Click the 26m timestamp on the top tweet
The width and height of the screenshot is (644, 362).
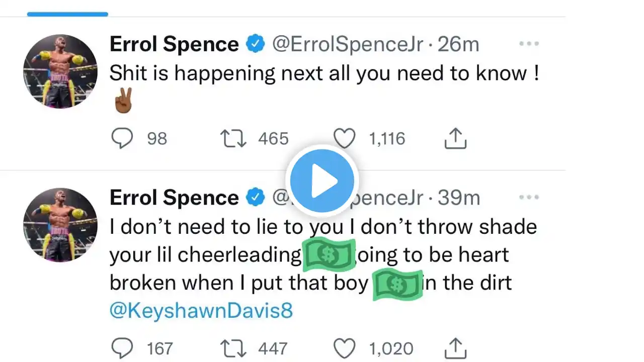point(458,45)
